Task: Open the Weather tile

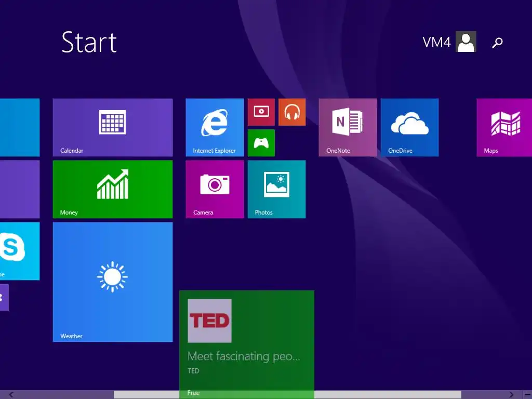Action: pos(113,282)
